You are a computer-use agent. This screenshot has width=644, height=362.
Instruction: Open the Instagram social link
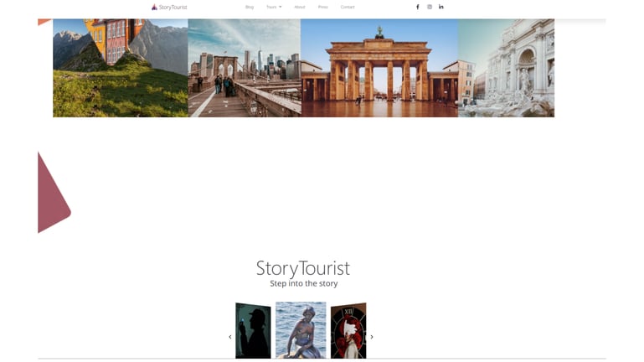click(x=430, y=7)
